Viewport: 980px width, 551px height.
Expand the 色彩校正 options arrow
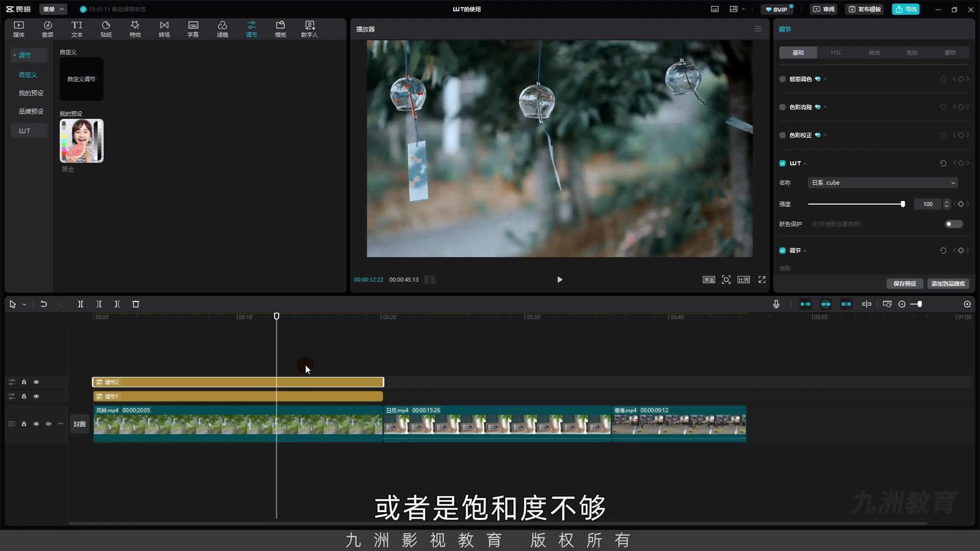tap(825, 135)
